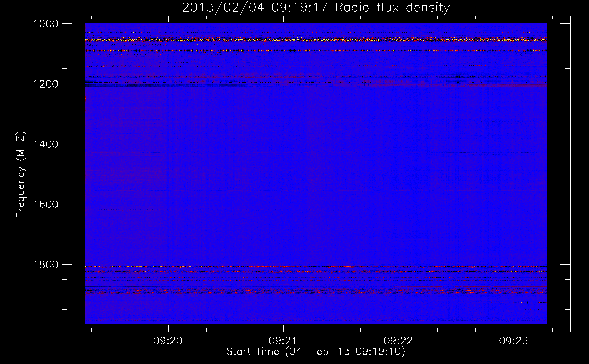Screen dimensions: 589x364
Task: Click the "Start Time (04-Feb-13 09:19:10)" label
Action: [316, 352]
